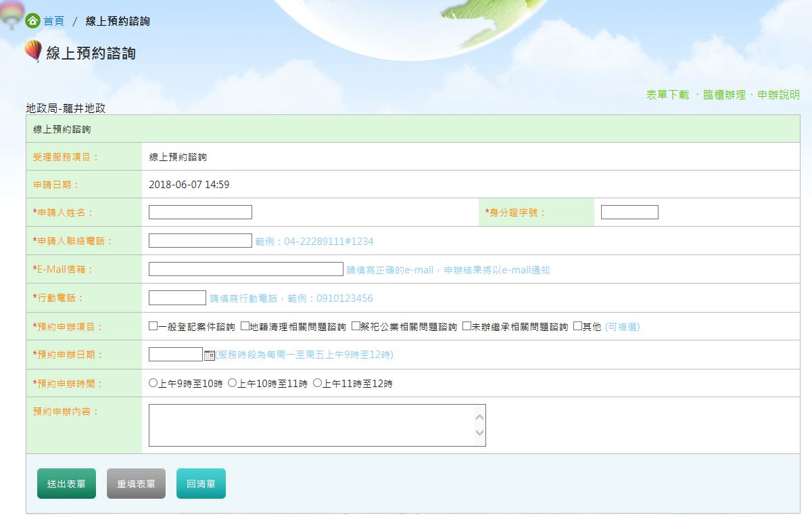Click the green home icon in breadcrumb
The height and width of the screenshot is (515, 812).
coord(32,21)
